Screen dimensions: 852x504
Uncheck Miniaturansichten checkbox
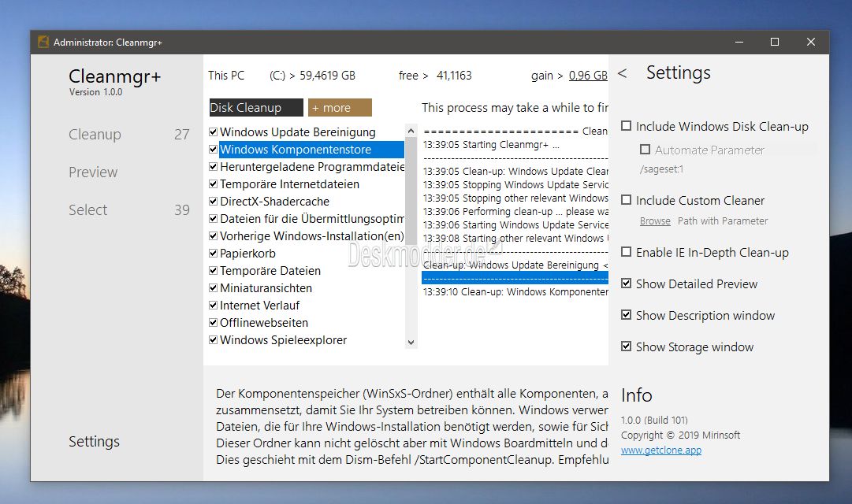(214, 288)
